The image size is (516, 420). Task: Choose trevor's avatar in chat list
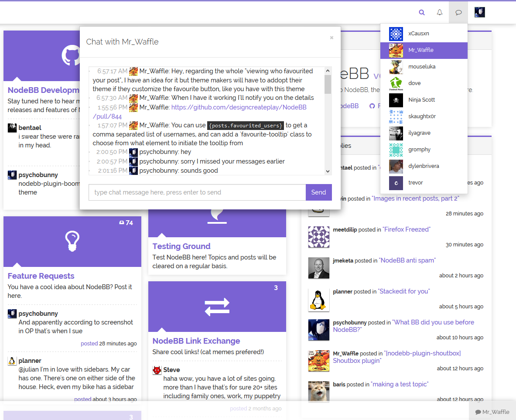coord(396,183)
